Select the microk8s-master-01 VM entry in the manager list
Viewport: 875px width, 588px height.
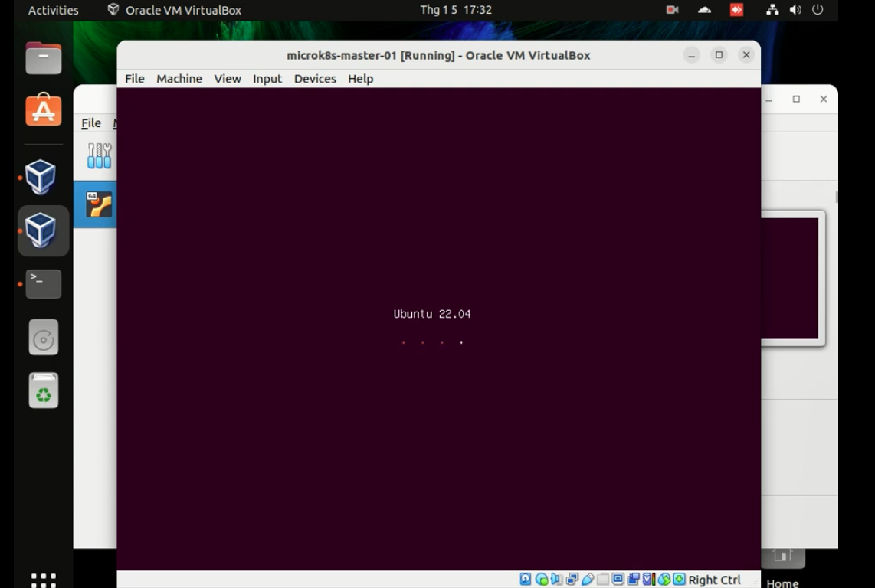pos(97,204)
